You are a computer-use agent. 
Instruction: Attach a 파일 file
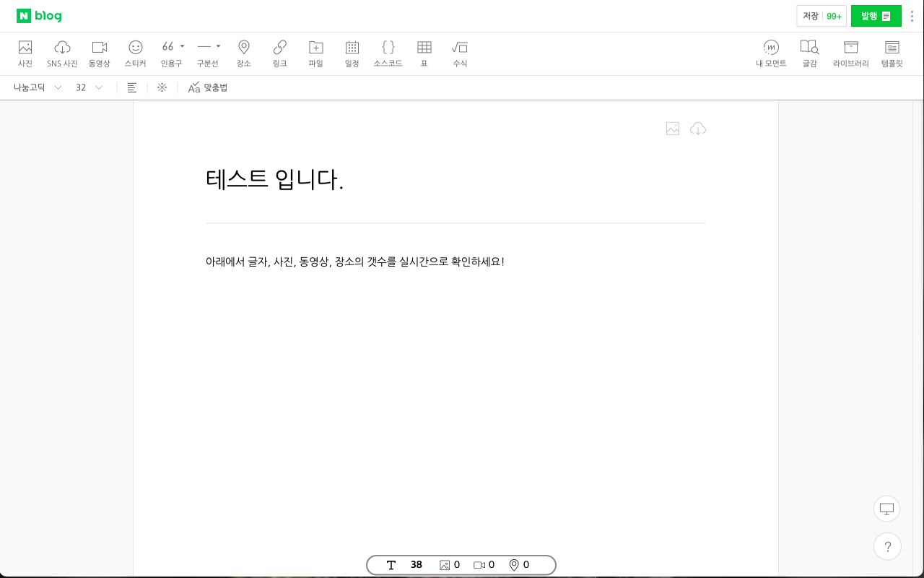tap(316, 53)
